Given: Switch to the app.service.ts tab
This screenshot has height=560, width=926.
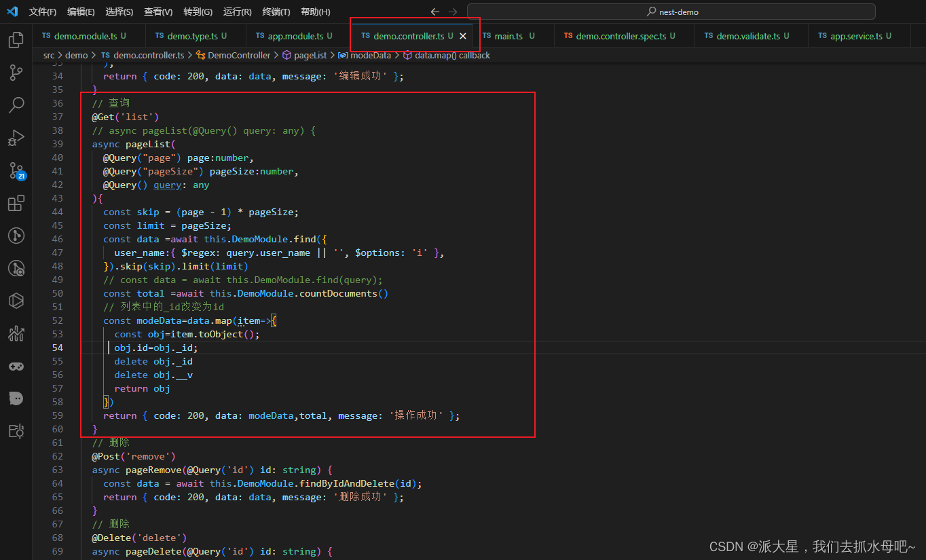Looking at the screenshot, I should tap(861, 36).
